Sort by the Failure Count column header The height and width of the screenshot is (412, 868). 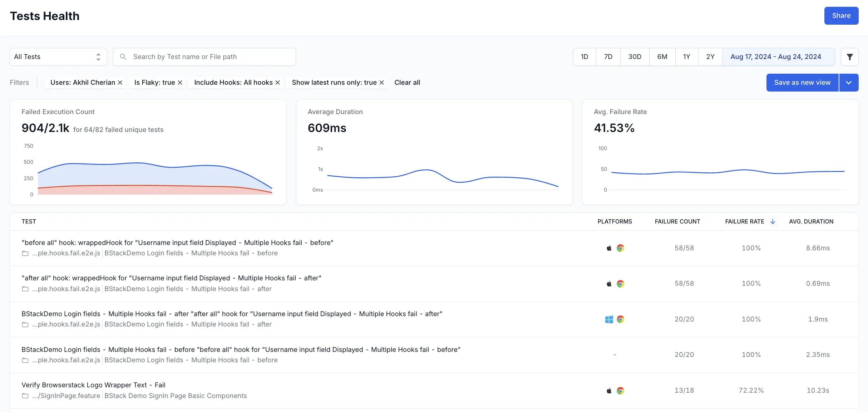point(677,222)
